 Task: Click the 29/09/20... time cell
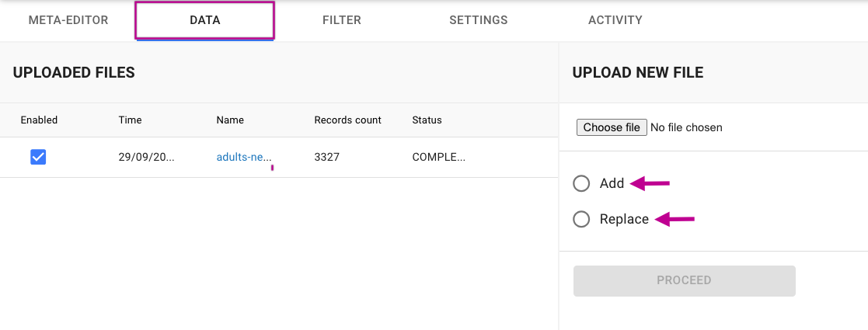pyautogui.click(x=146, y=157)
